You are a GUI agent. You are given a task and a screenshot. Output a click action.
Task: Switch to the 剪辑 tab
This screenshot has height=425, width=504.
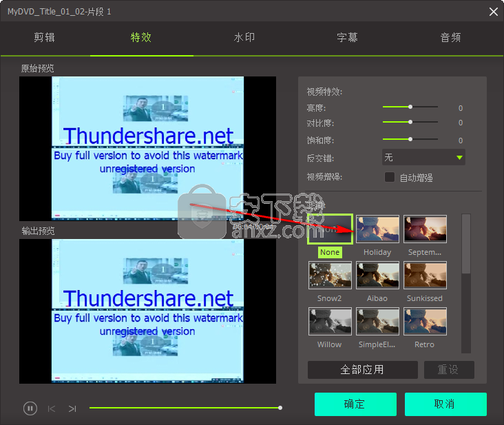pyautogui.click(x=44, y=38)
